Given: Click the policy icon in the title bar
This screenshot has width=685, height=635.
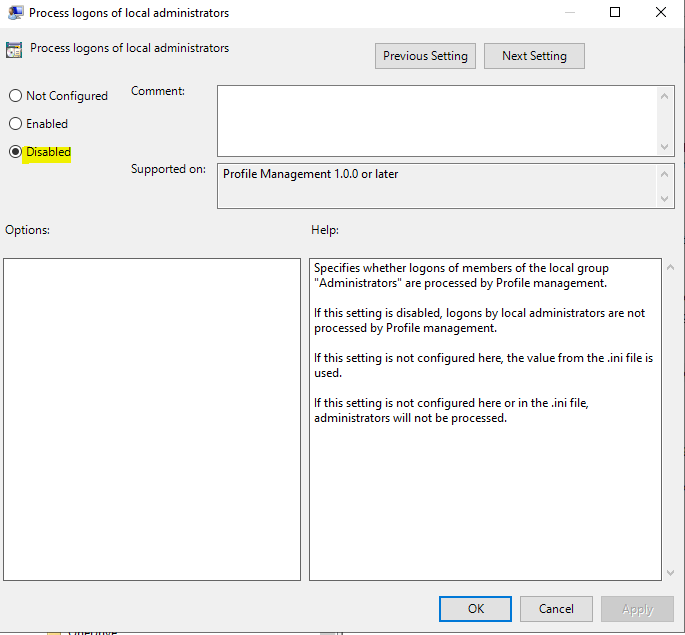Looking at the screenshot, I should click(15, 13).
